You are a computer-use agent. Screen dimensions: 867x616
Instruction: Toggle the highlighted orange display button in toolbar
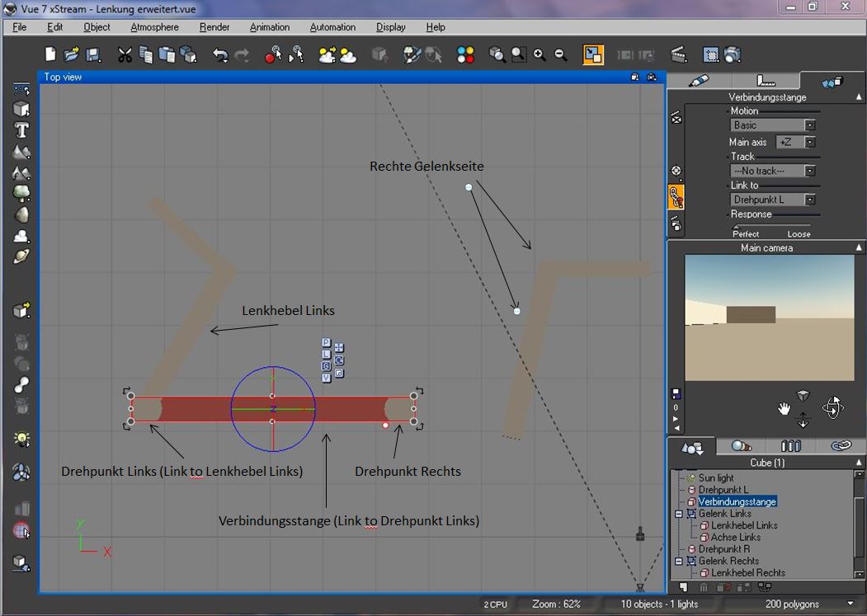click(x=592, y=55)
